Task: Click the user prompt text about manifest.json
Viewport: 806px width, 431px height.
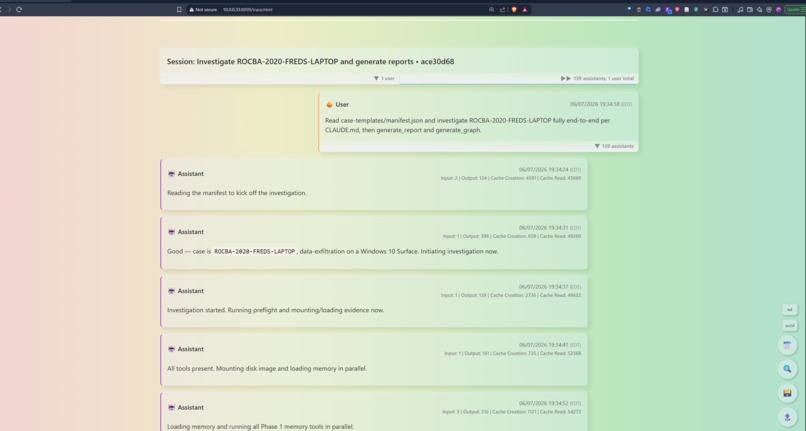Action: click(x=467, y=125)
